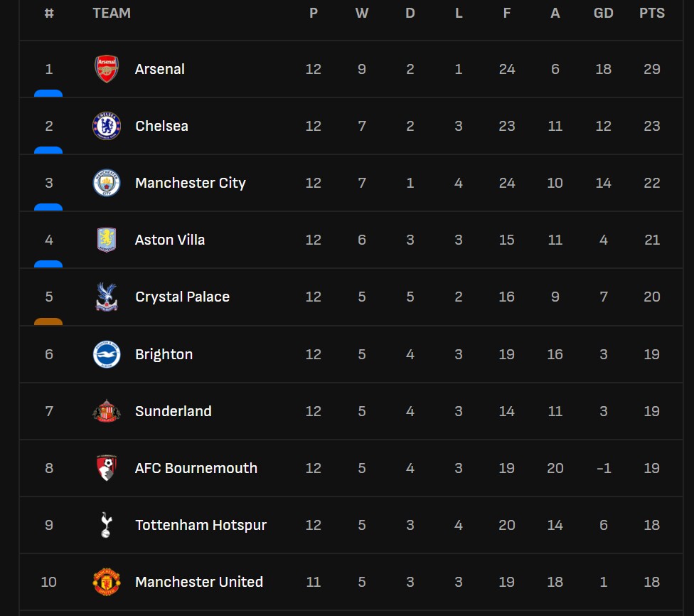Viewport: 694px width, 616px height.
Task: Click the Aston Villa badge
Action: [x=107, y=240]
